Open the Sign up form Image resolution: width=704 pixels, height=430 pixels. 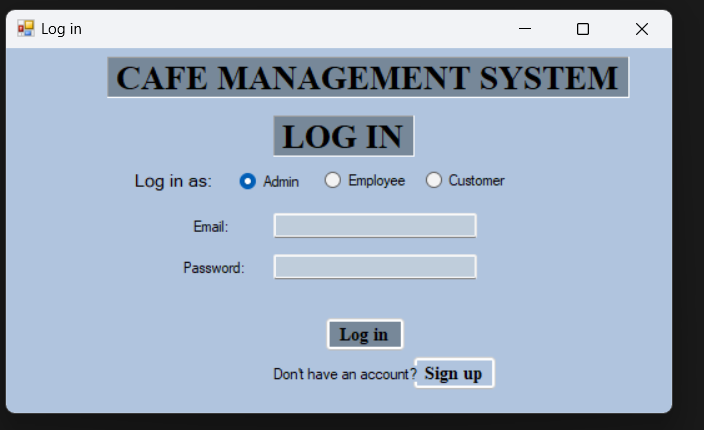453,373
